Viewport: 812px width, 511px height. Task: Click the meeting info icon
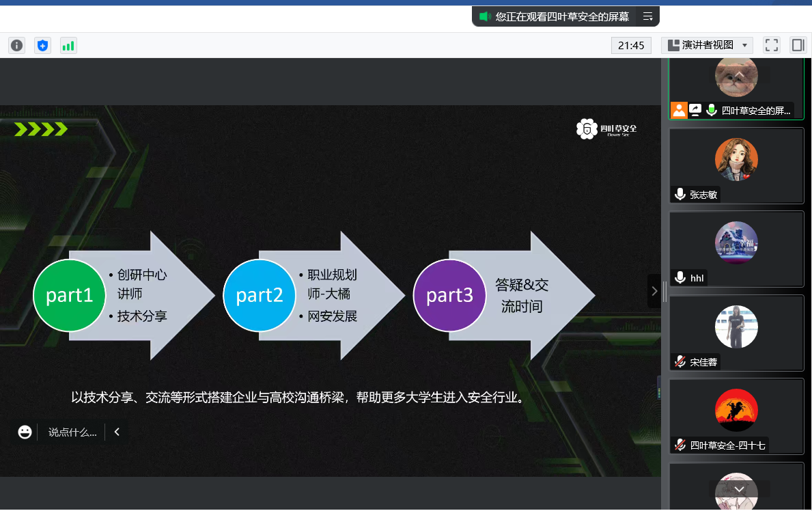17,46
